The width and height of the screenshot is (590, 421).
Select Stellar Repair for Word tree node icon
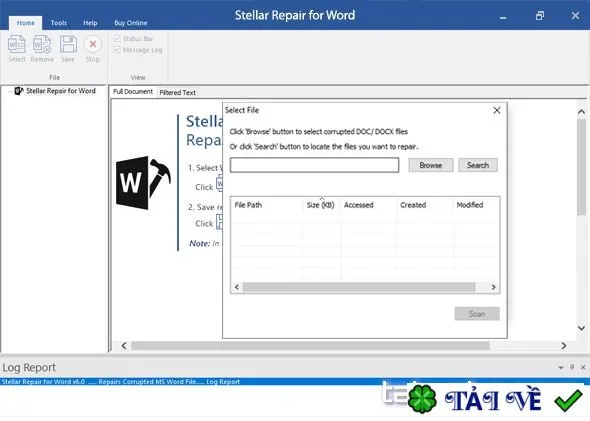[18, 91]
